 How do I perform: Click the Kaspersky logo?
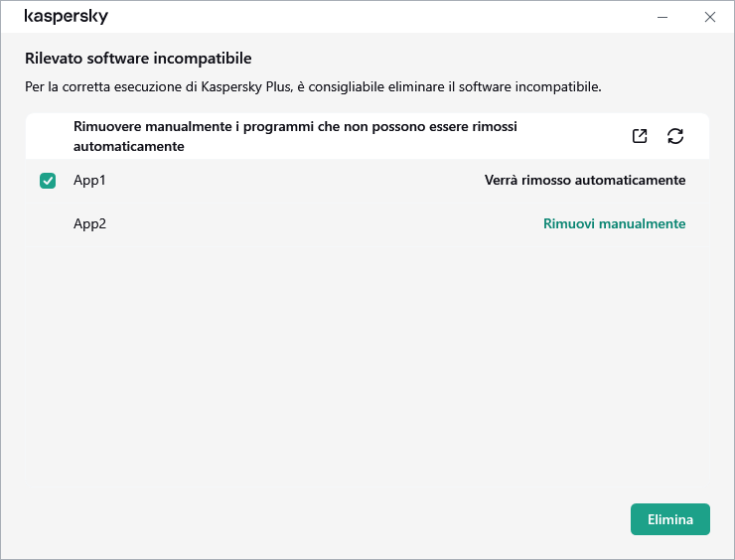point(67,17)
